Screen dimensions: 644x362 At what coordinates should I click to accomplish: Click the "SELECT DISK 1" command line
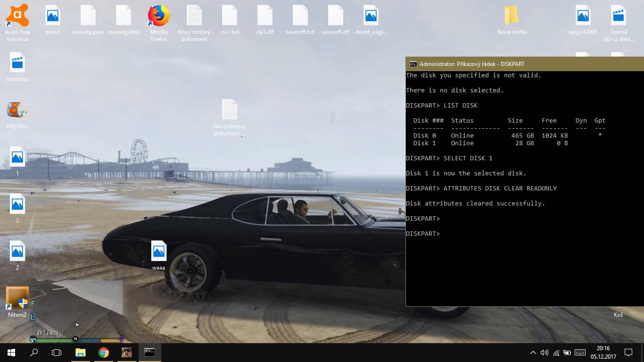(x=449, y=158)
